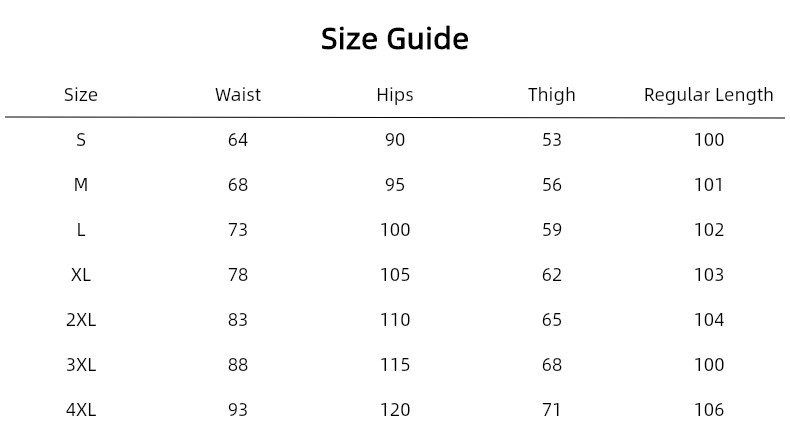Click the Size Guide title

(x=394, y=39)
